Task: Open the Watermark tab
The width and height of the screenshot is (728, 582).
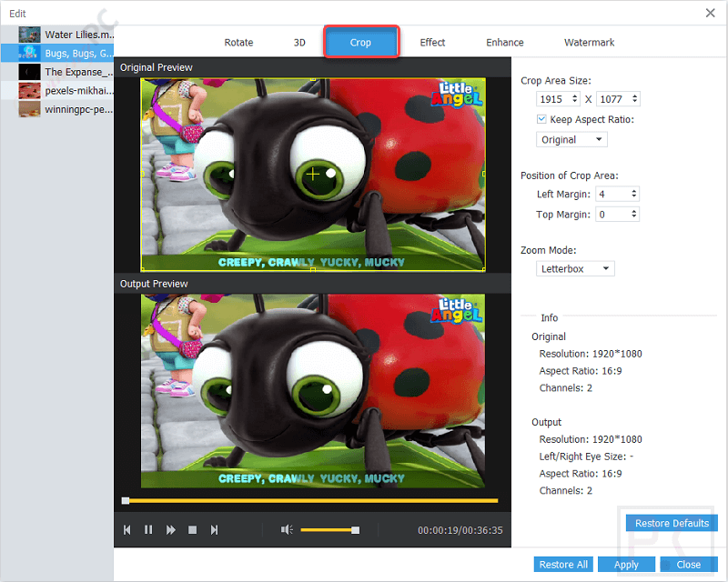Action: coord(589,42)
